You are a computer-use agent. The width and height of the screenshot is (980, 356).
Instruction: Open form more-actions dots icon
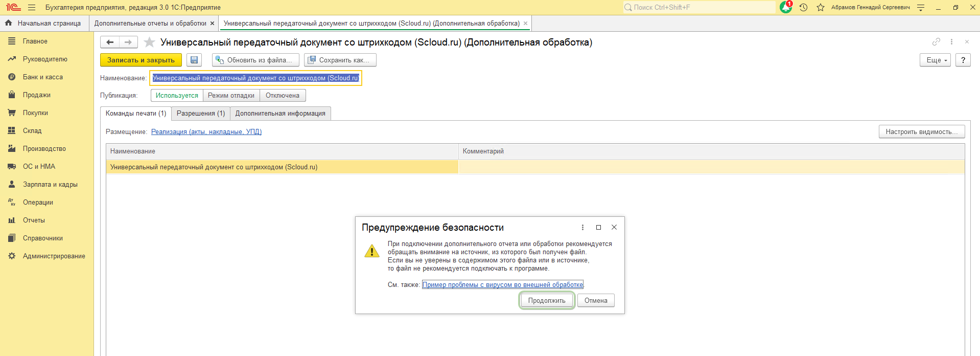click(x=951, y=42)
